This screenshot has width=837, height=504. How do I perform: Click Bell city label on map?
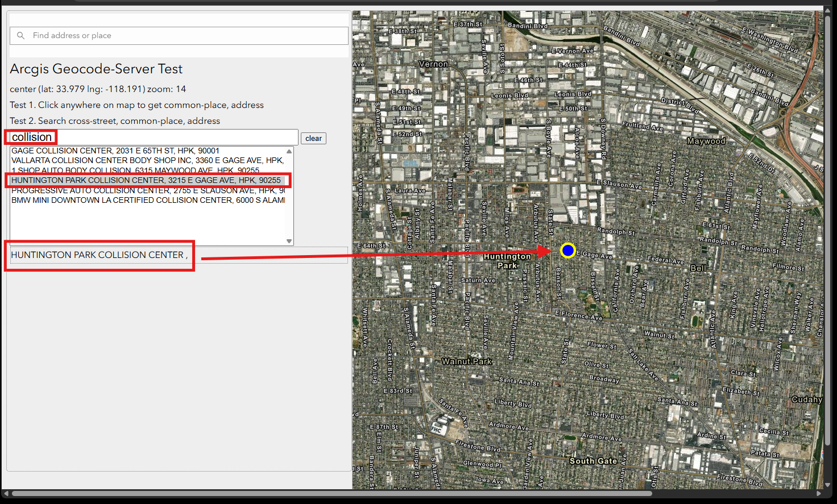click(698, 268)
